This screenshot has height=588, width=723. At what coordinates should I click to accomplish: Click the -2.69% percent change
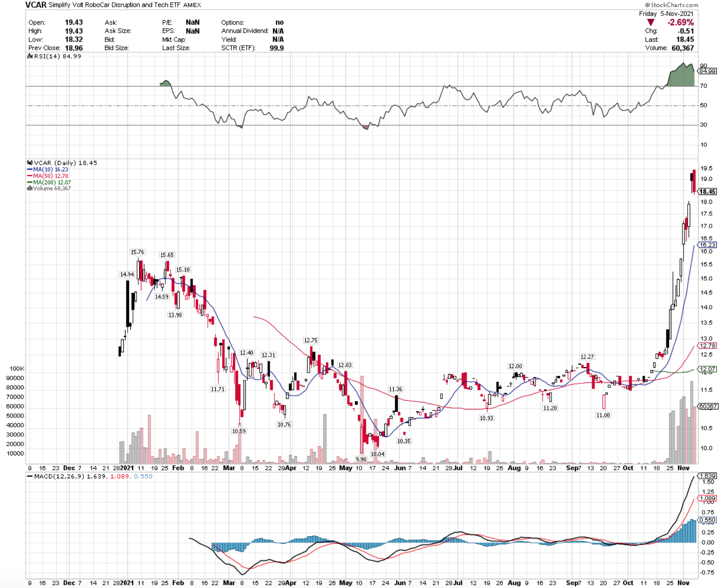pyautogui.click(x=681, y=22)
